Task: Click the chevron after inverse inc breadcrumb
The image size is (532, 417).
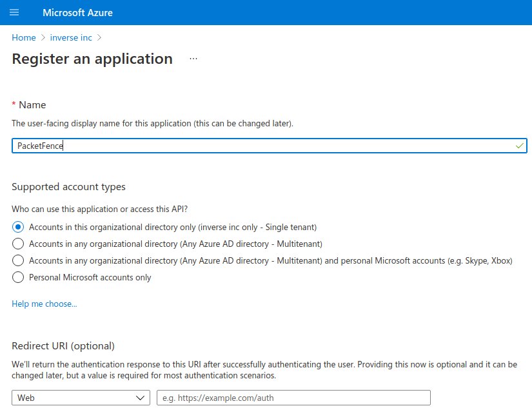Action: click(x=99, y=37)
